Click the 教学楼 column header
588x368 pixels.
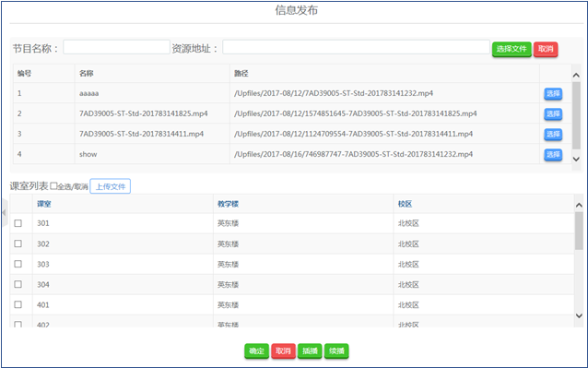pyautogui.click(x=228, y=204)
